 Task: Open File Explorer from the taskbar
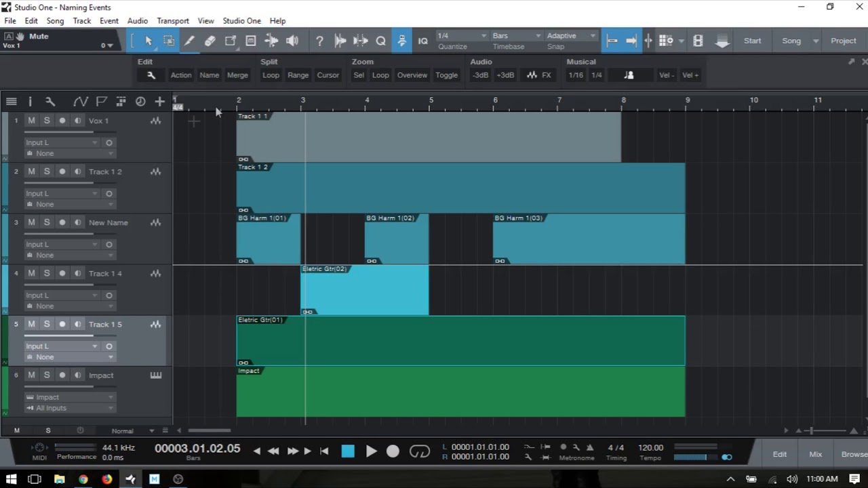(x=59, y=479)
